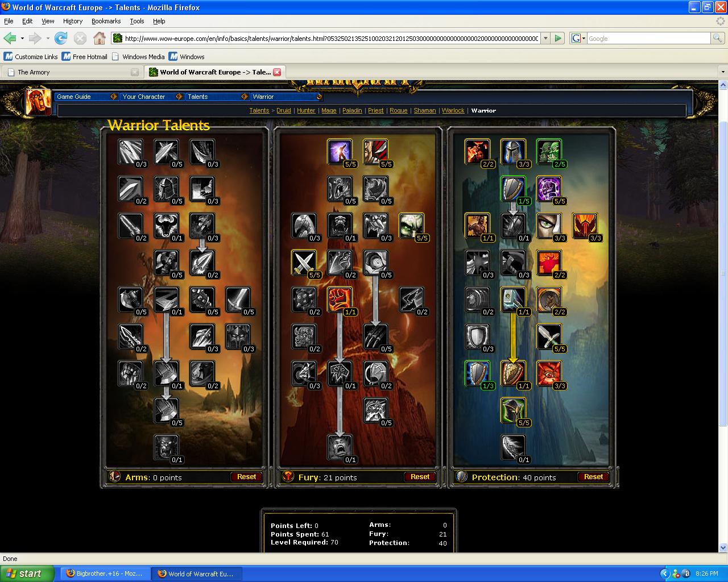Open Game Guide navigation dropdown
This screenshot has height=582, width=728.
pyautogui.click(x=86, y=97)
